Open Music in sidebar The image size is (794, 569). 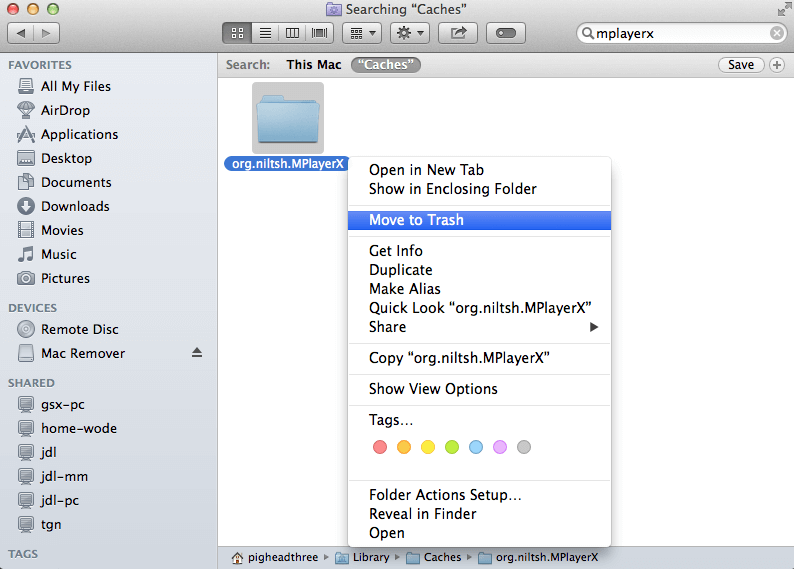point(59,254)
